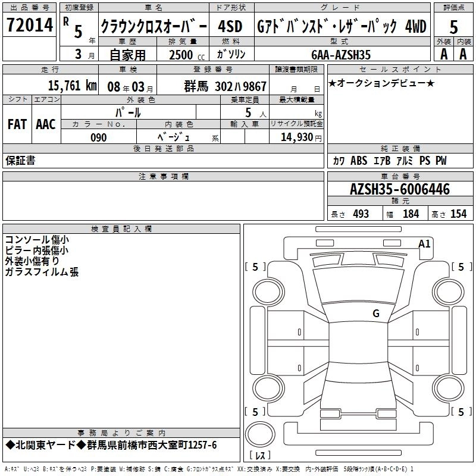
Task: Select the recycle deposit 14,930円
Action: (301, 137)
